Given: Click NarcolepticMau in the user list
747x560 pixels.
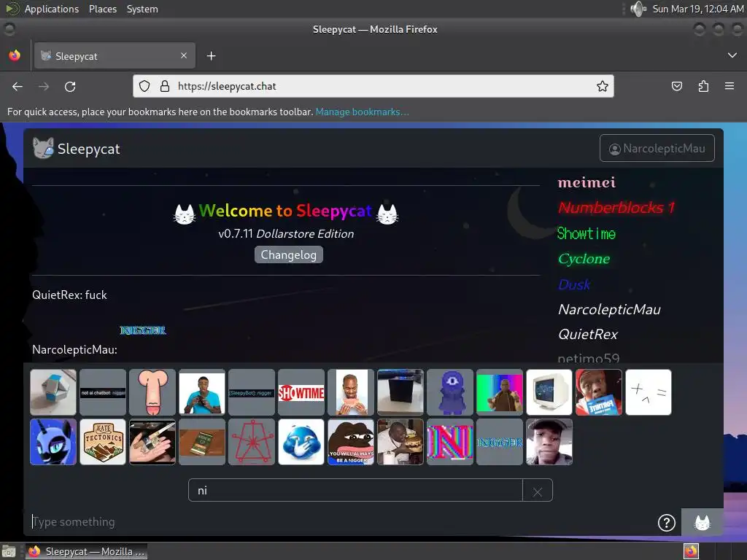Looking at the screenshot, I should [609, 309].
